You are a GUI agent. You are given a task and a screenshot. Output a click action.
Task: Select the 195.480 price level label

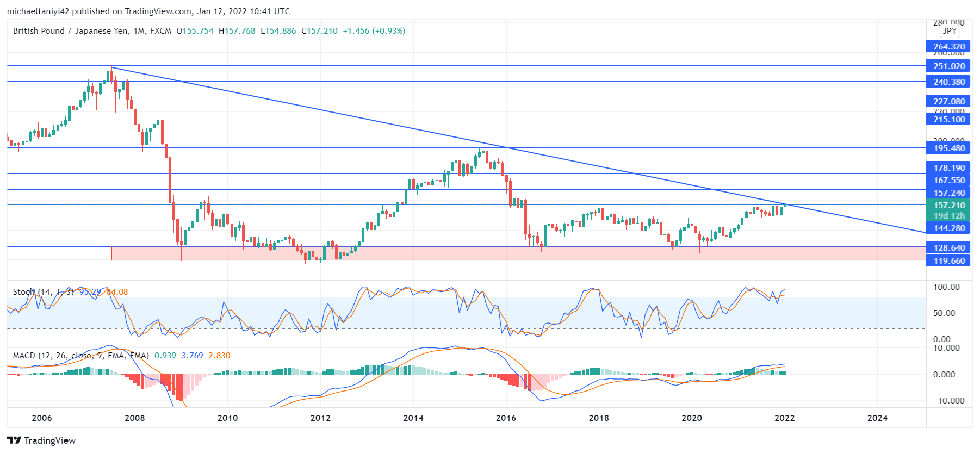pos(948,148)
